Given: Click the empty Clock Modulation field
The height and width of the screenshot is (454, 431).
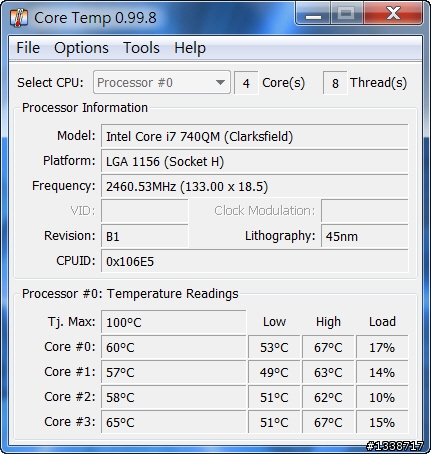Looking at the screenshot, I should (x=365, y=211).
